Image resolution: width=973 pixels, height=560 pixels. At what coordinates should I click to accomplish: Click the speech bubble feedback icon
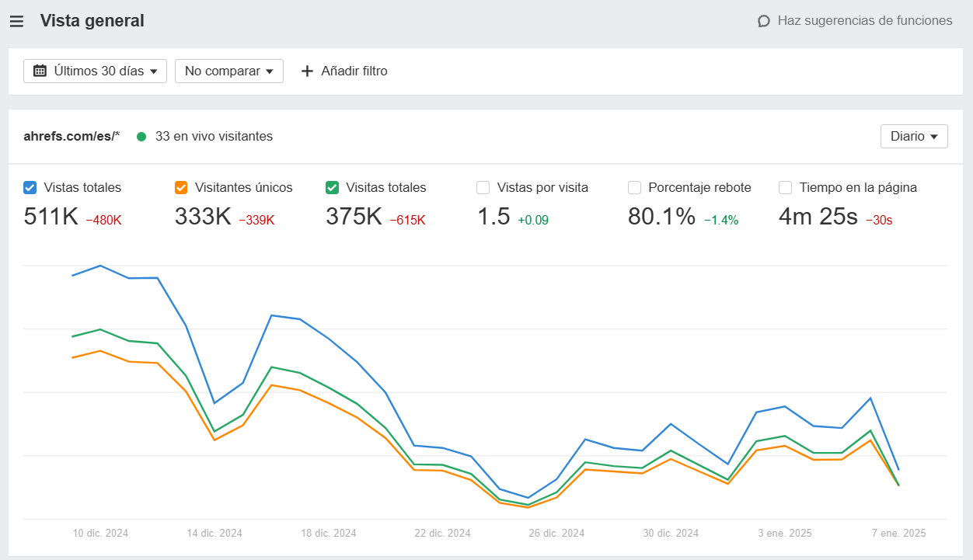pyautogui.click(x=764, y=21)
